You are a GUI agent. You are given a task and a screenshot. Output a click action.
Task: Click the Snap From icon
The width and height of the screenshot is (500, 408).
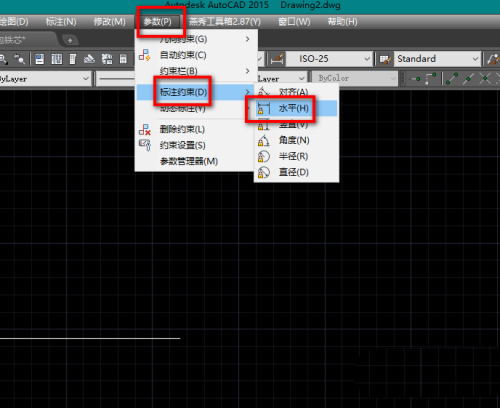click(431, 79)
